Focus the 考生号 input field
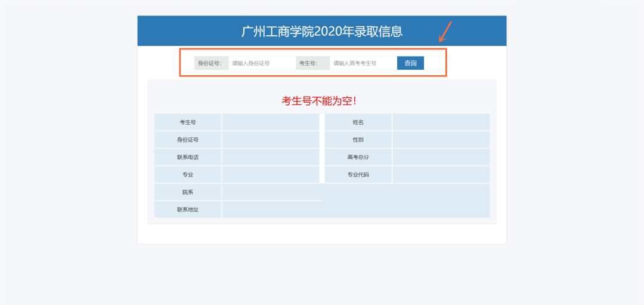 click(x=363, y=63)
